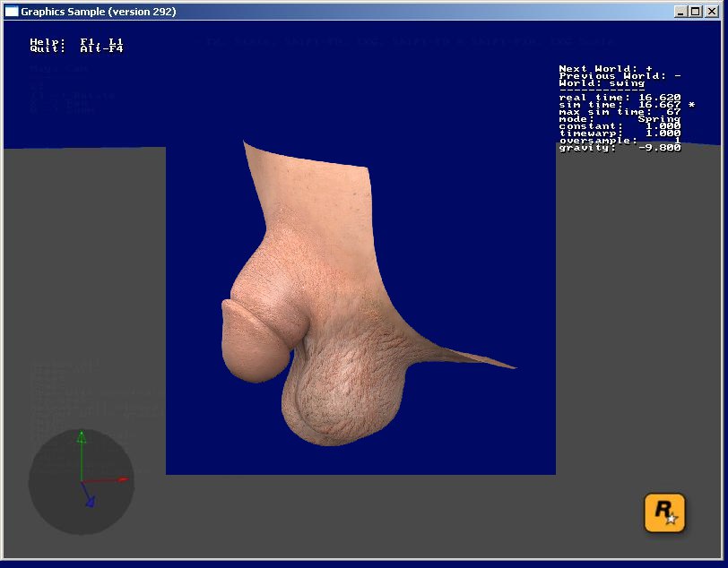Click the 'Next World: +' line
This screenshot has height=568, width=728.
pyautogui.click(x=605, y=69)
